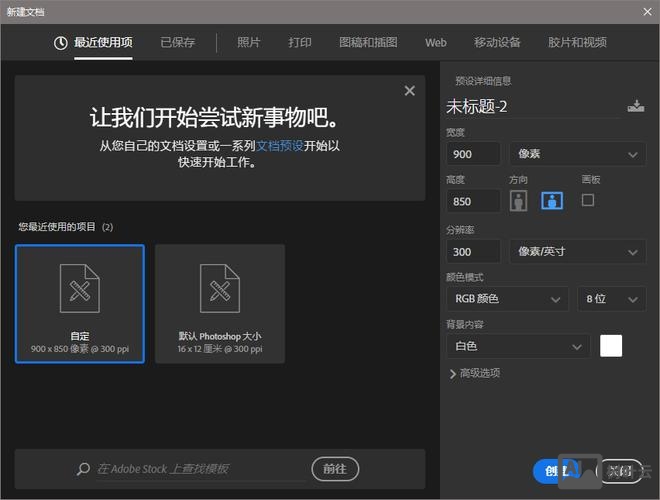This screenshot has width=660, height=500.
Task: Click the 宽度 field showing 900
Action: pyautogui.click(x=474, y=154)
